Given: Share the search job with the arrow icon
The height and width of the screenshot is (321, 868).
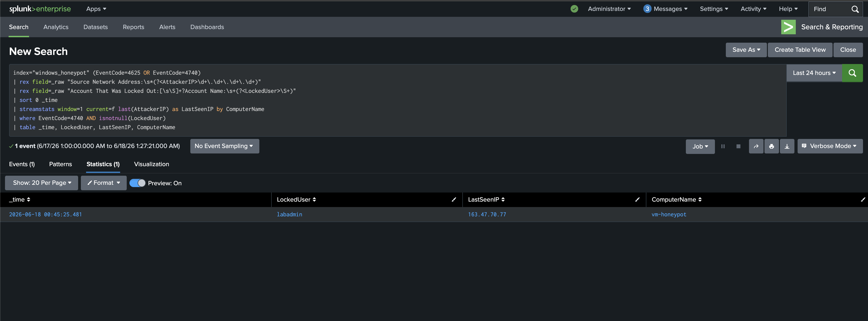Looking at the screenshot, I should tap(756, 146).
